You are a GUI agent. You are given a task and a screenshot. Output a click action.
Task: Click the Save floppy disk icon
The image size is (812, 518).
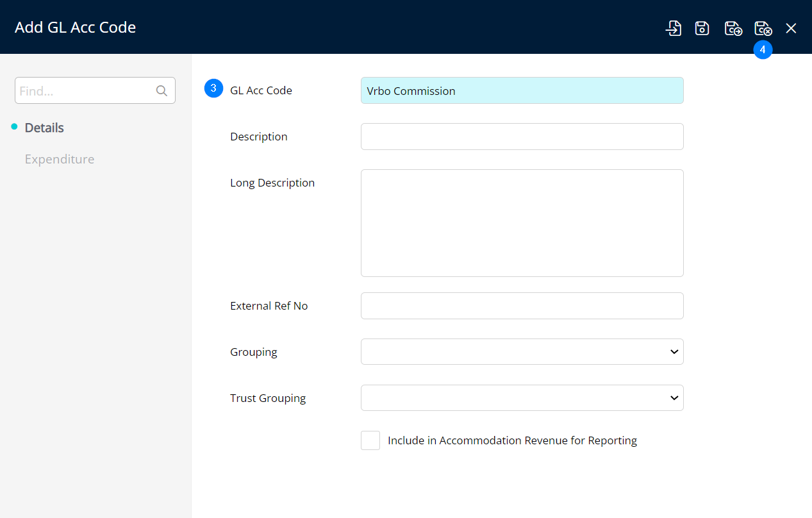coord(702,28)
